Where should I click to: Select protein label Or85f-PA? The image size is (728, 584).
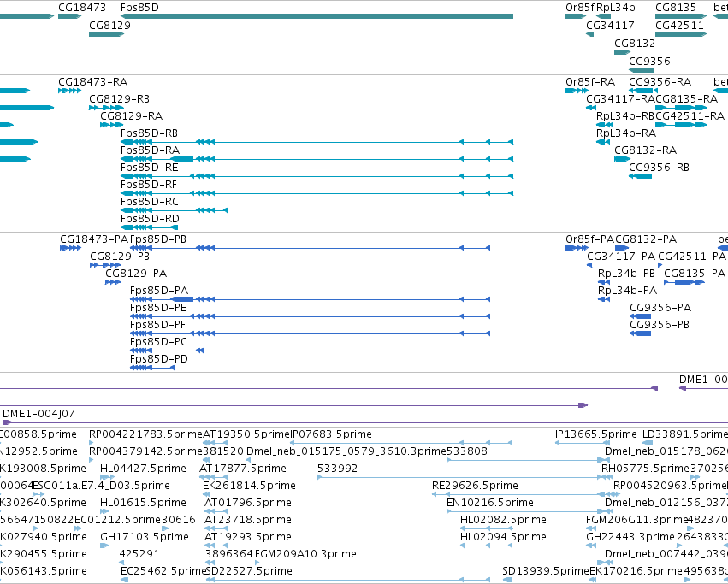coord(589,239)
